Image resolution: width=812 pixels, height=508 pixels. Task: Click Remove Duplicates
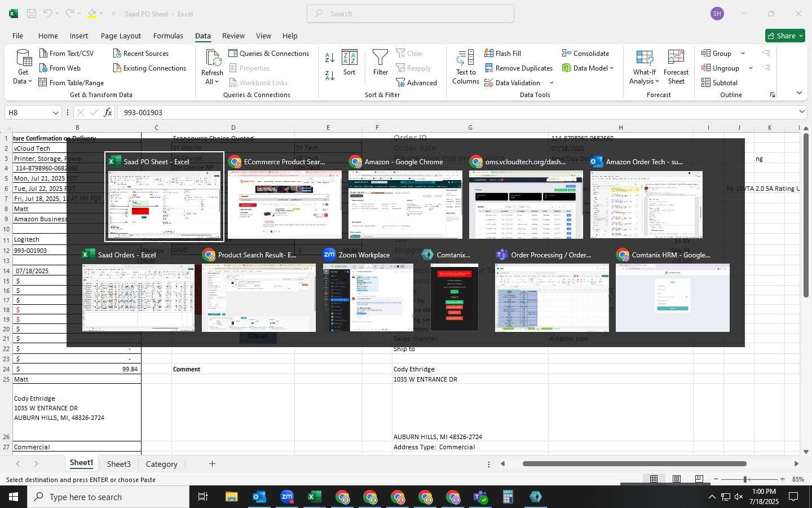tap(518, 68)
